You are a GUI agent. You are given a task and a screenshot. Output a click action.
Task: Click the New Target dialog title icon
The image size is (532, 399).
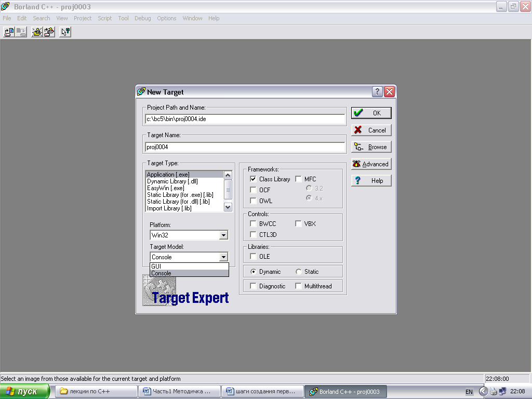(x=141, y=91)
